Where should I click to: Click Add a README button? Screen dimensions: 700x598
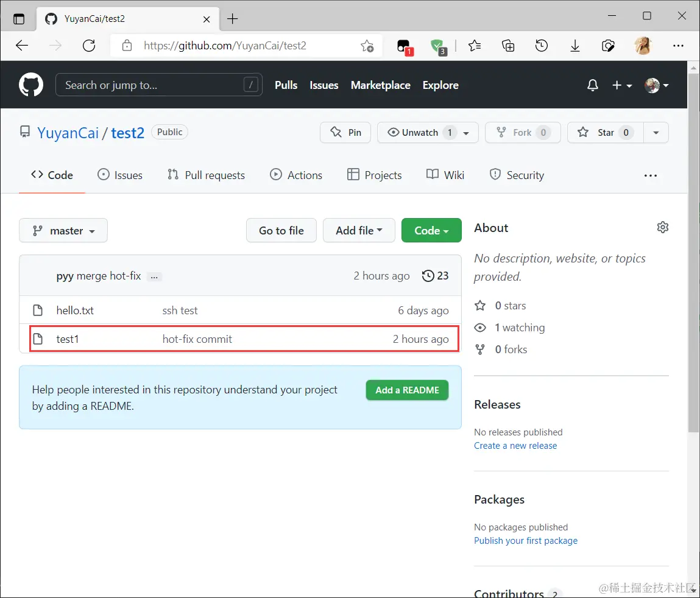point(407,390)
